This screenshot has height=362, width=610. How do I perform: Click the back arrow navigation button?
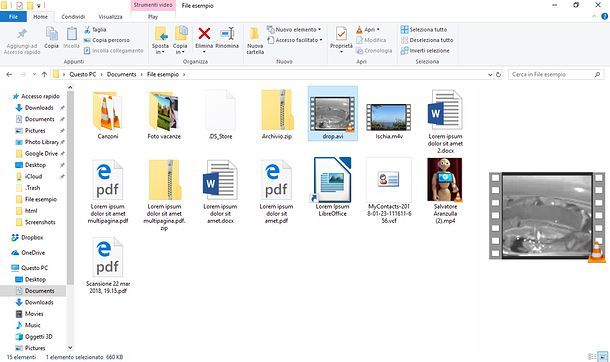pos(9,74)
